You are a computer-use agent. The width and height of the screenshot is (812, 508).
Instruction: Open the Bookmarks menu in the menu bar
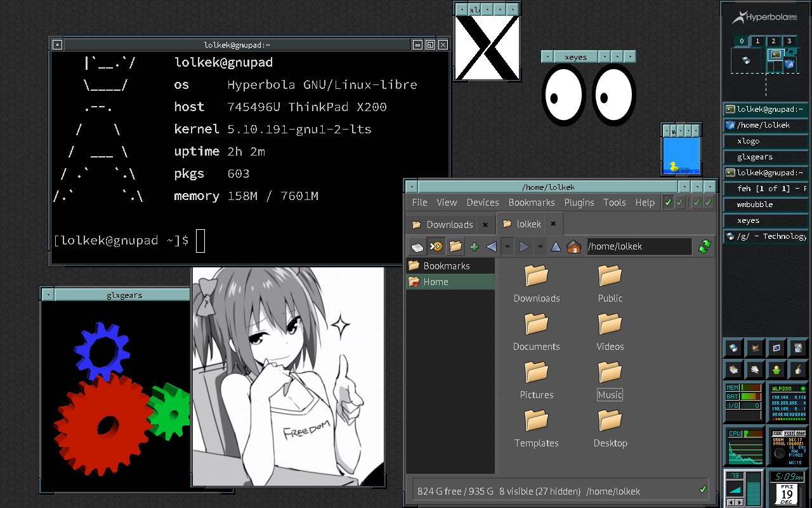point(532,203)
